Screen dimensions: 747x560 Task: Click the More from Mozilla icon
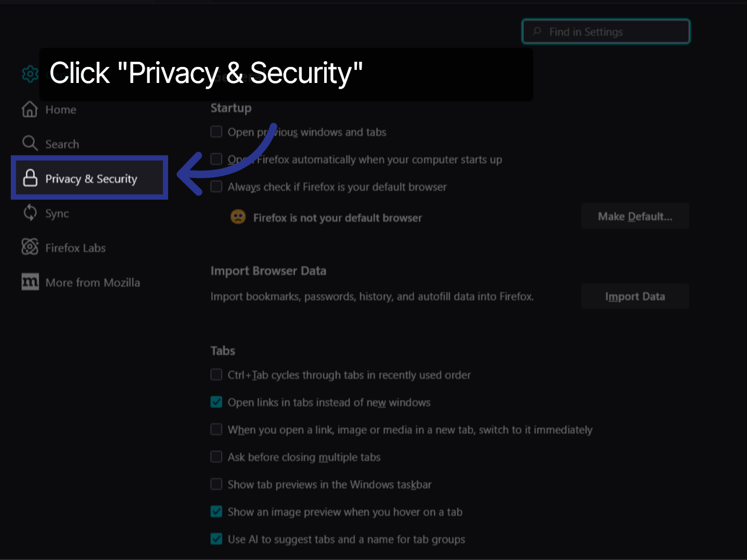click(x=30, y=282)
